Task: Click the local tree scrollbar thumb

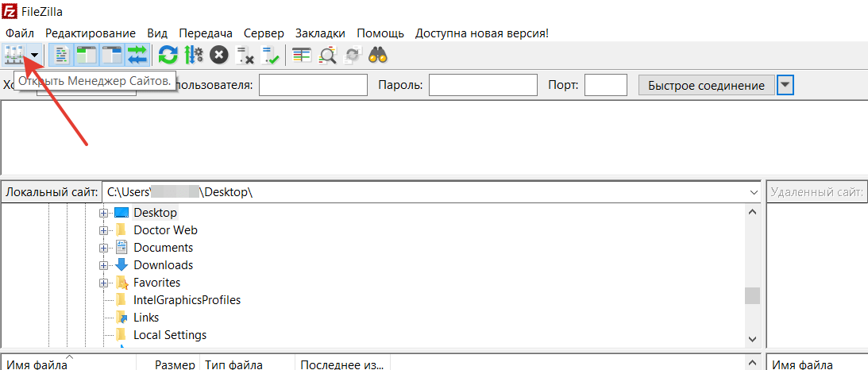Action: pos(752,296)
